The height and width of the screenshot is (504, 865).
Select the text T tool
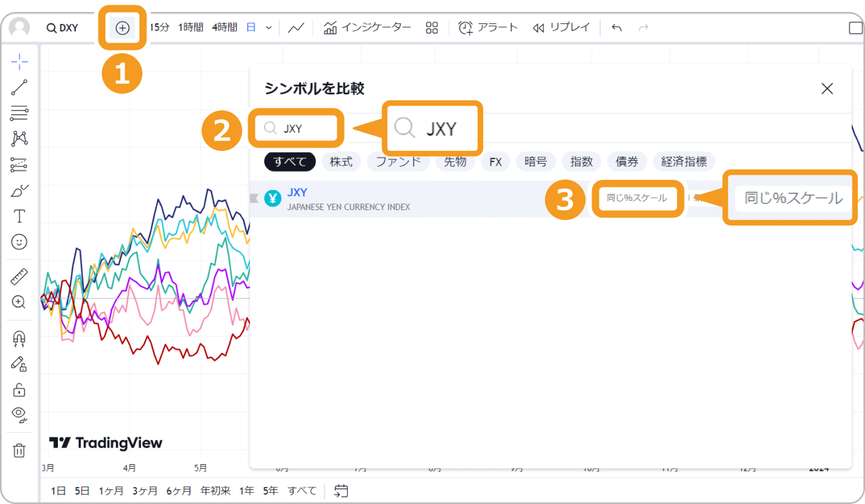(19, 216)
